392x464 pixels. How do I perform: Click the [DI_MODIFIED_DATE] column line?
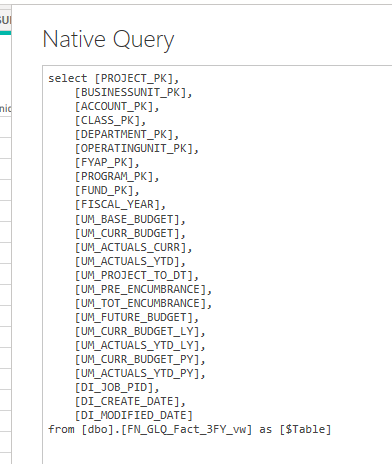[x=134, y=416]
